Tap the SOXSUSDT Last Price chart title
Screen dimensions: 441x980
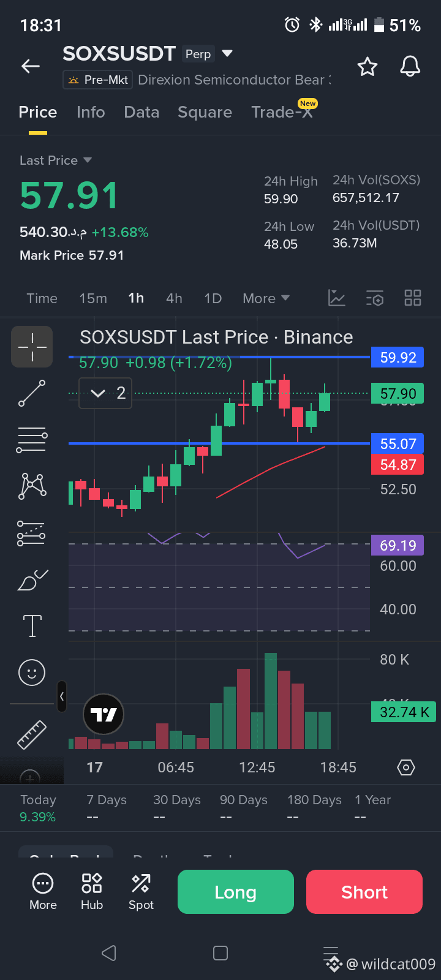(x=216, y=337)
